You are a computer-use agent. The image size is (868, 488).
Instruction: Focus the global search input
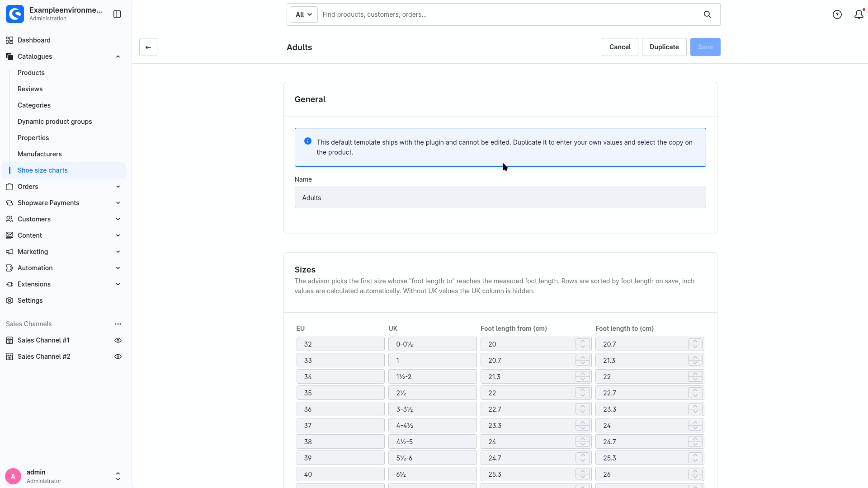coord(509,14)
